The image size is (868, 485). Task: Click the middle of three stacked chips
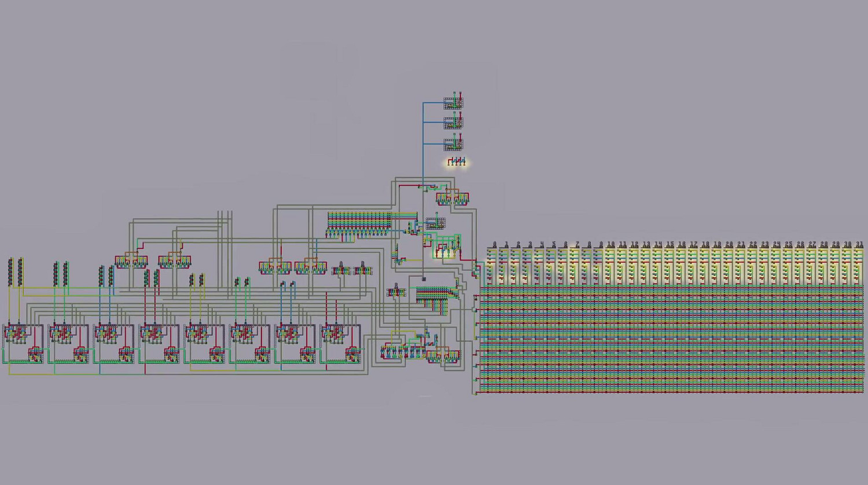(453, 122)
